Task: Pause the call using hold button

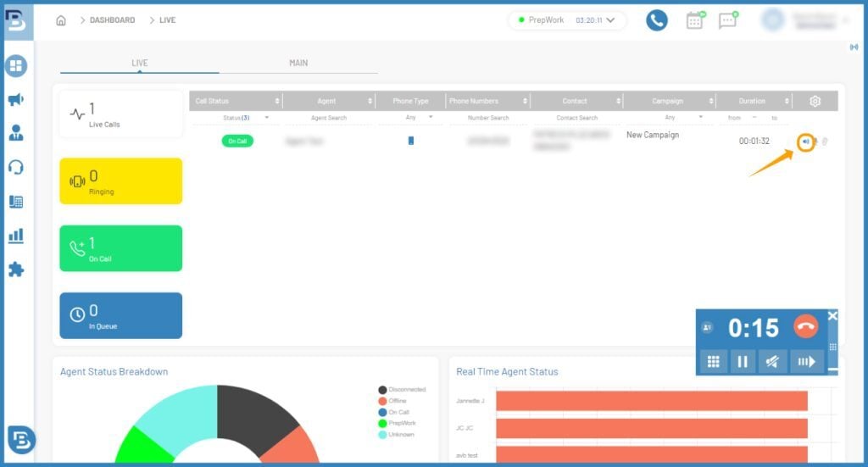Action: (743, 362)
